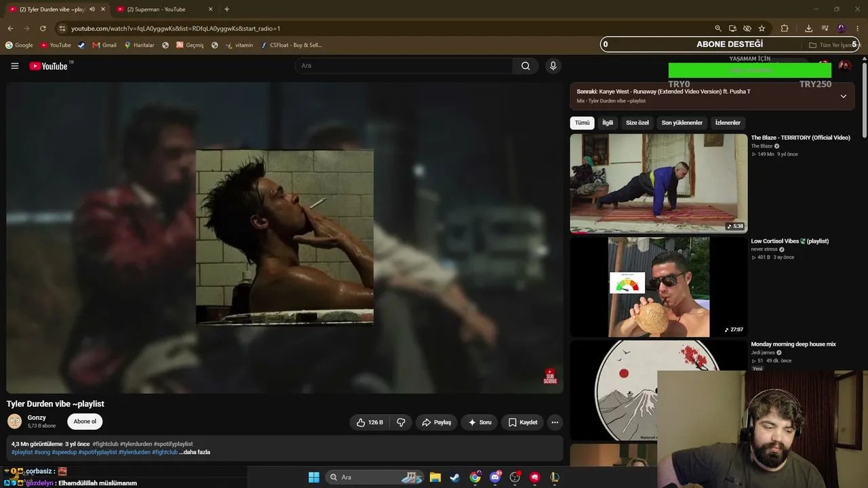The height and width of the screenshot is (488, 868).
Task: Open Discord from the taskbar
Action: 495,477
